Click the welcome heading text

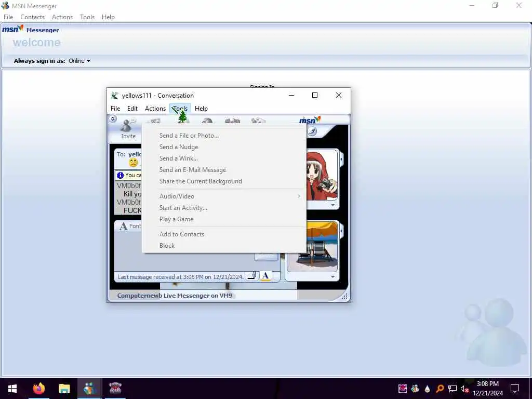(37, 43)
